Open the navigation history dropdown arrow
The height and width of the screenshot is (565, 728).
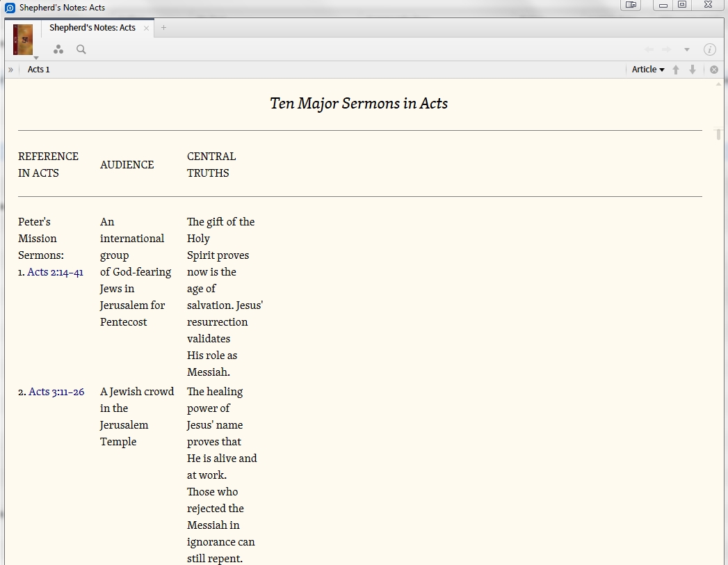point(687,49)
